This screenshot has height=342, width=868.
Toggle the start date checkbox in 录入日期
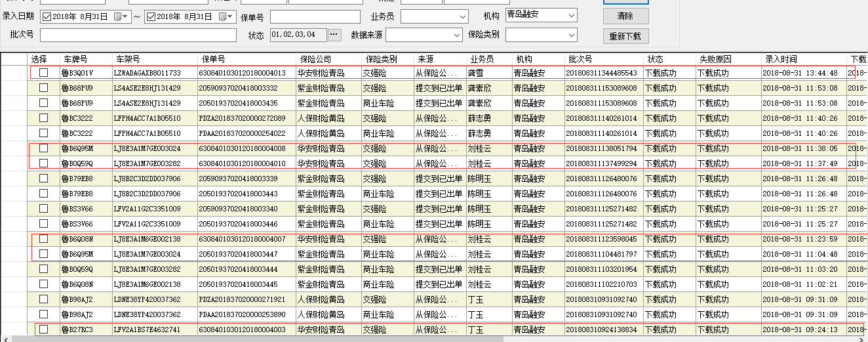click(x=47, y=16)
